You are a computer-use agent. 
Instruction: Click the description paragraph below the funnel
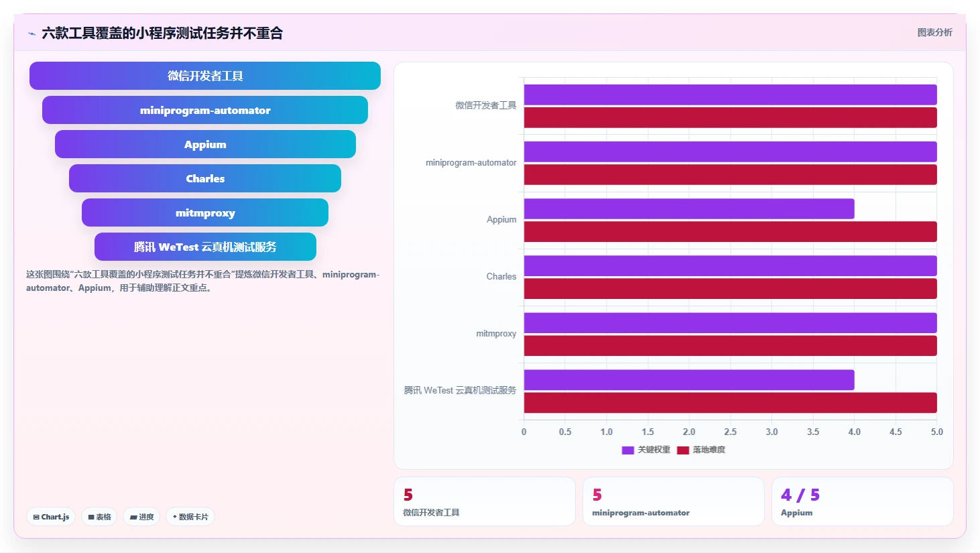coord(203,281)
